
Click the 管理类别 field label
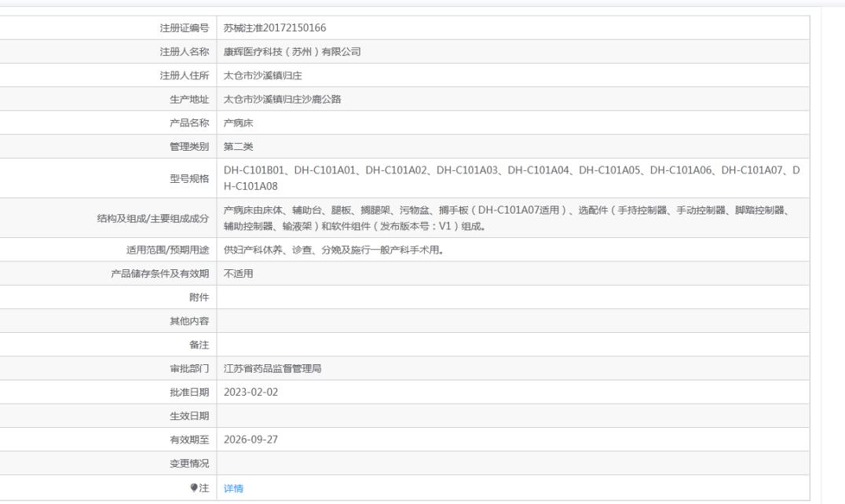pyautogui.click(x=189, y=147)
